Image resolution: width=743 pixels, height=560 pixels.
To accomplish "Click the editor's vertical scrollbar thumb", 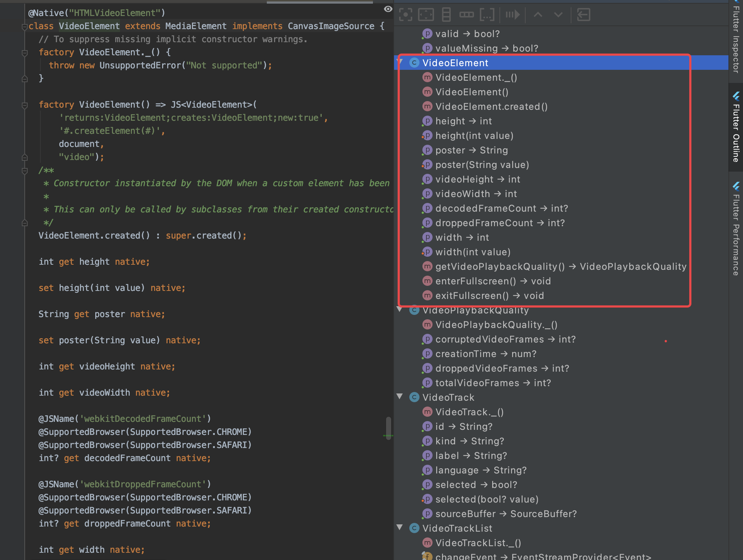I will [389, 427].
